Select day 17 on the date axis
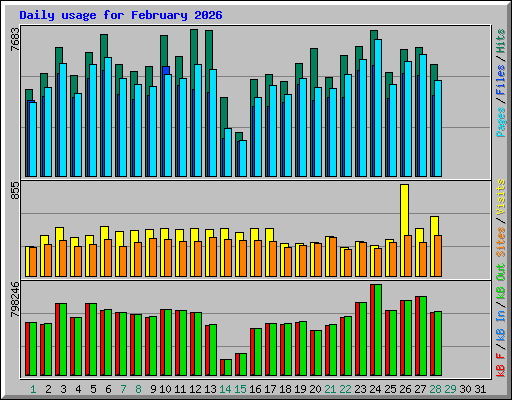The width and height of the screenshot is (512, 400). point(270,389)
